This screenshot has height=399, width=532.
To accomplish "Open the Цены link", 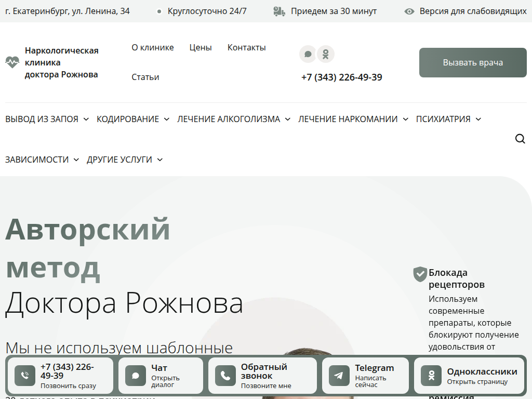I will click(x=201, y=47).
